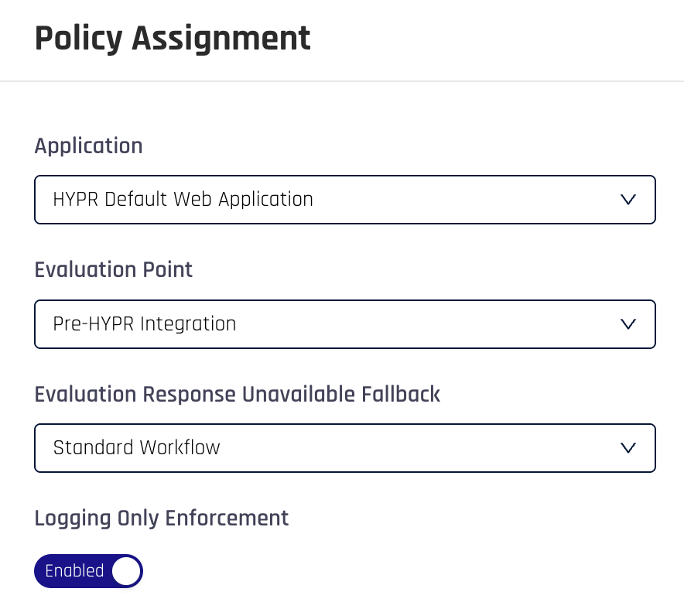Click the "Logging Only Enforcement" label
Image resolution: width=684 pixels, height=616 pixels.
[x=162, y=518]
